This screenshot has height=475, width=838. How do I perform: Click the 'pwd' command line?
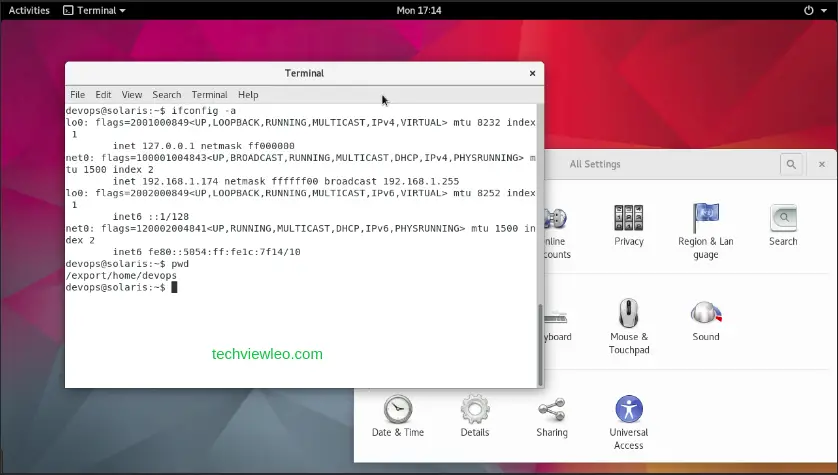click(127, 264)
